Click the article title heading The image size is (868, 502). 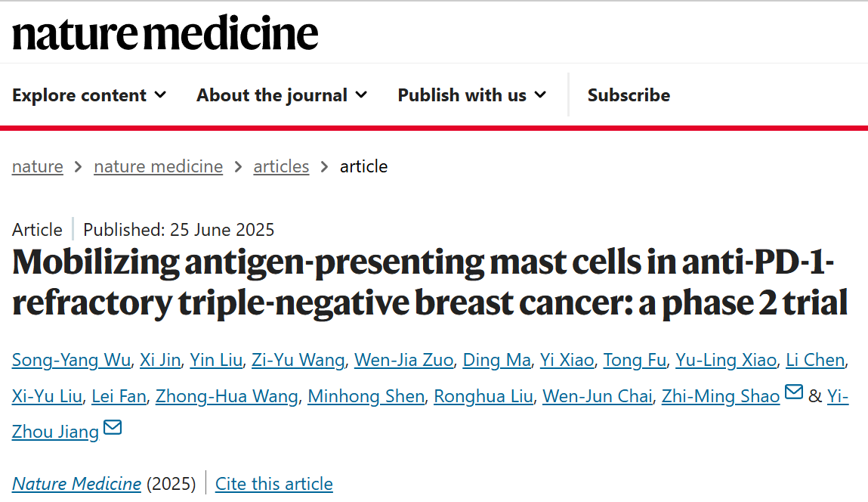[x=429, y=283]
